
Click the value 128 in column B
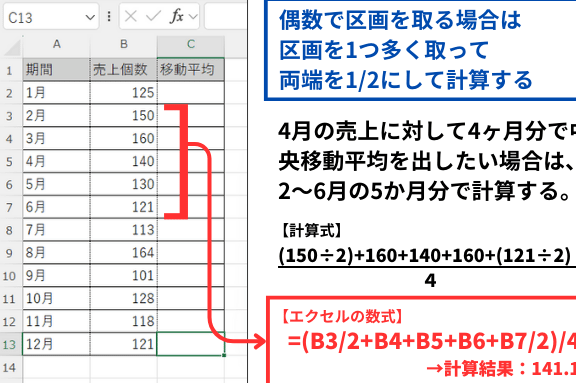[x=124, y=298]
